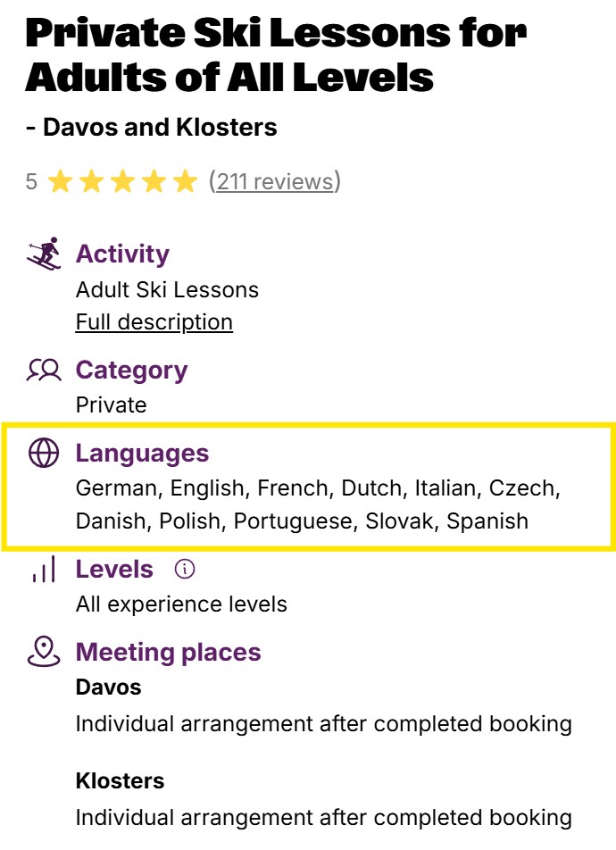Click the Languages heading
Image resolution: width=616 pixels, height=850 pixels.
pos(142,454)
